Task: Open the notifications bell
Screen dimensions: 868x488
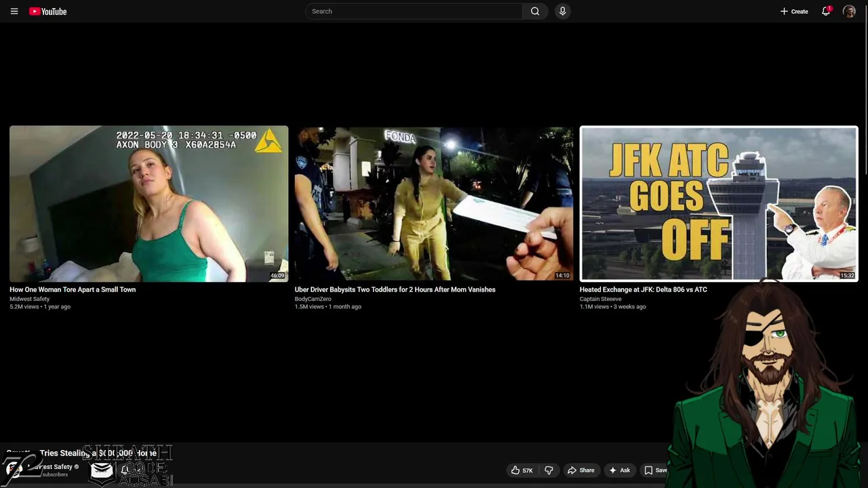Action: tap(826, 12)
